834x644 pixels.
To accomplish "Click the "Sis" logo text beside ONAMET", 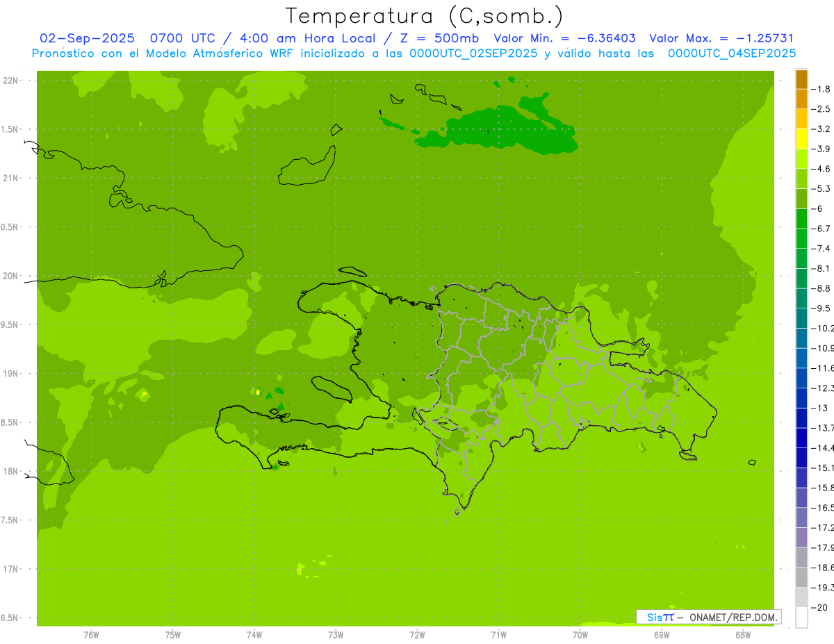I will coord(655,617).
